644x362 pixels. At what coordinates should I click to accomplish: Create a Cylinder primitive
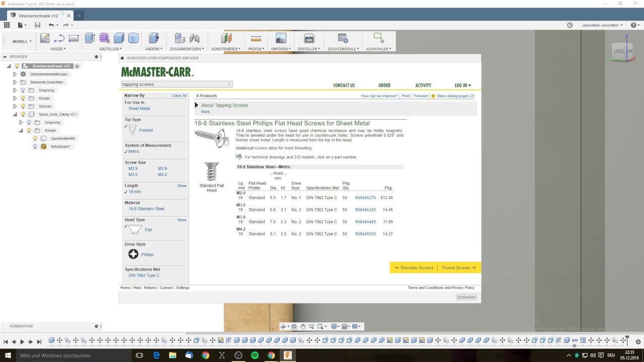(x=133, y=38)
